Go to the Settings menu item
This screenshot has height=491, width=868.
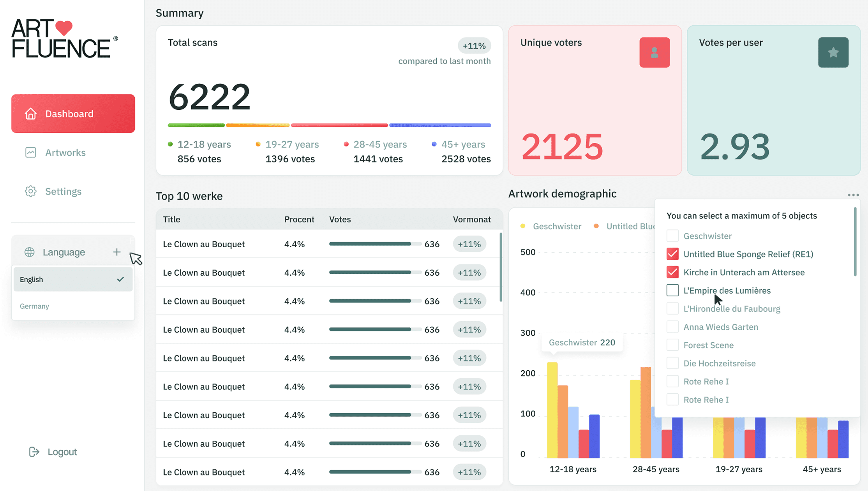pos(63,191)
